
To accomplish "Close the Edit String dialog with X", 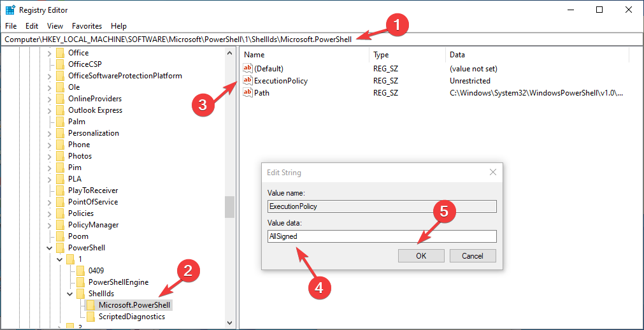I will click(493, 173).
